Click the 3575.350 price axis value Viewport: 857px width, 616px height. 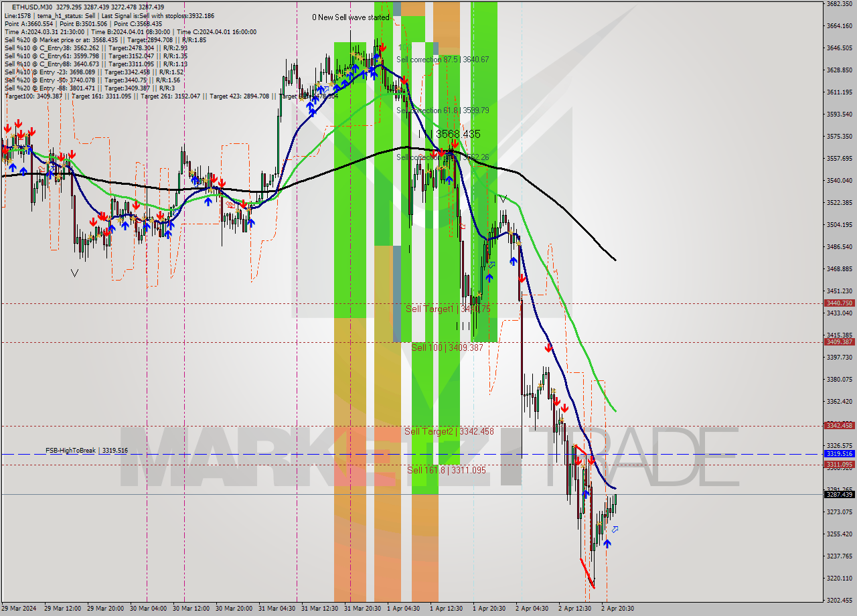point(840,137)
